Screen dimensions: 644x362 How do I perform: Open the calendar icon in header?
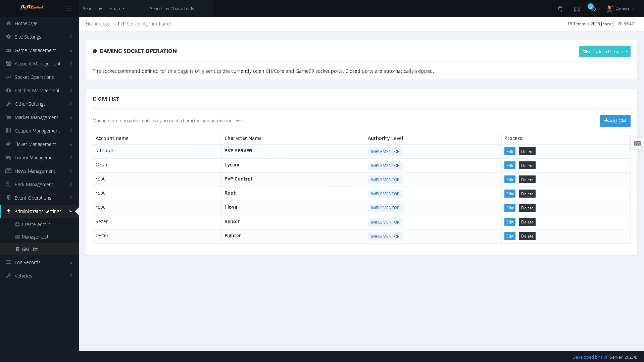577,9
